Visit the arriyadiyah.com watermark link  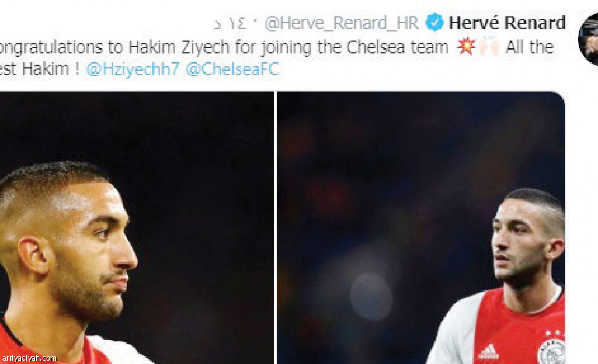(29, 358)
